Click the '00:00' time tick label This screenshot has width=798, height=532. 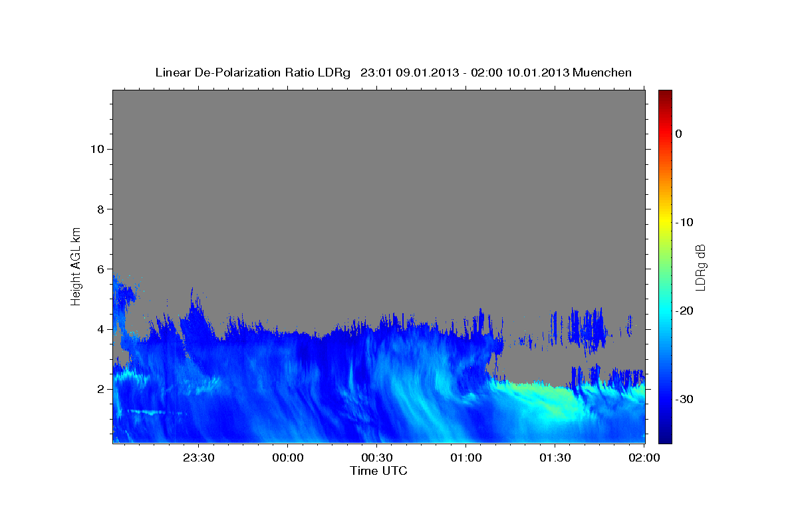288,458
